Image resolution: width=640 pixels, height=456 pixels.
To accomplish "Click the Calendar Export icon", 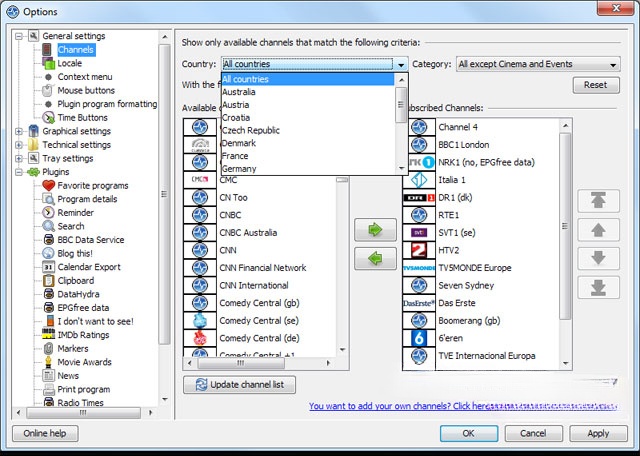I will click(x=48, y=267).
